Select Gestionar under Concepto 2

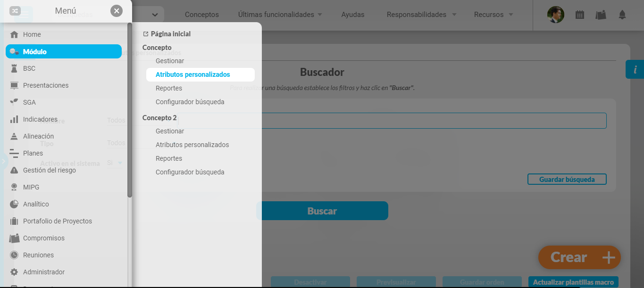pos(170,131)
